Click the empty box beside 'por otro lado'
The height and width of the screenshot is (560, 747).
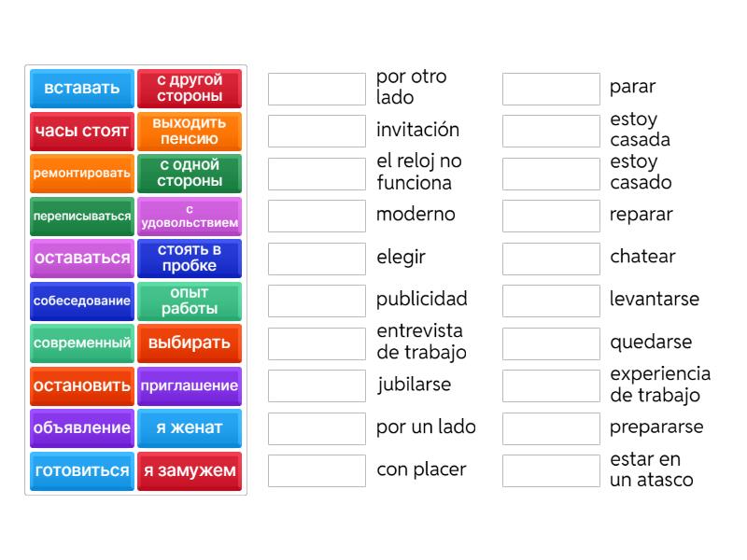coord(317,89)
